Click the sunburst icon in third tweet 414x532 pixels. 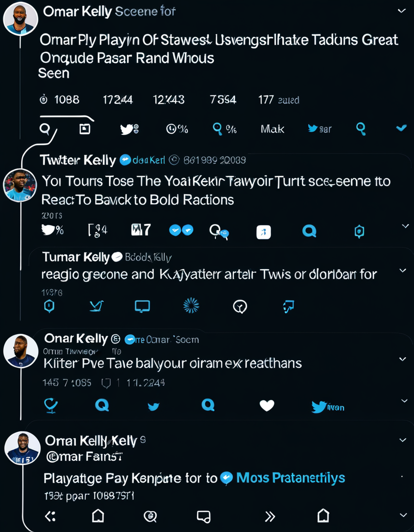pos(191,305)
